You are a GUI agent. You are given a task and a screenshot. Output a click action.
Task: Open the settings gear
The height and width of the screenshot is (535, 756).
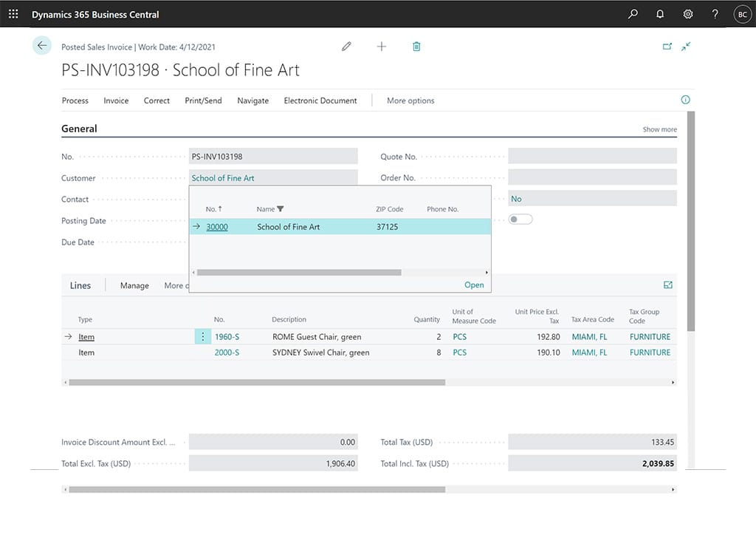[x=688, y=14]
